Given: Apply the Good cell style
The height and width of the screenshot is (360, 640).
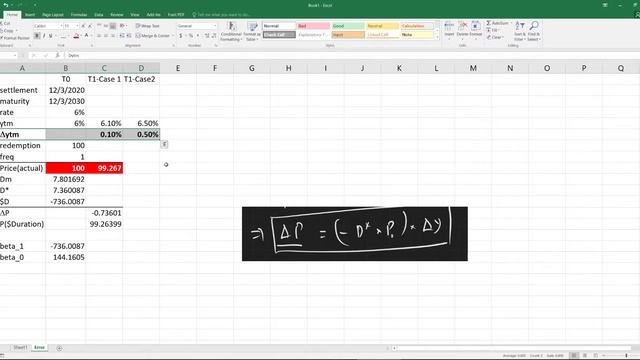Looking at the screenshot, I should click(348, 26).
